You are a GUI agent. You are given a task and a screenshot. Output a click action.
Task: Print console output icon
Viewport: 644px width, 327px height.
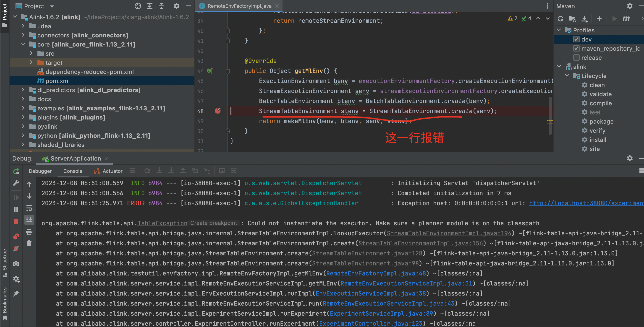(x=29, y=232)
